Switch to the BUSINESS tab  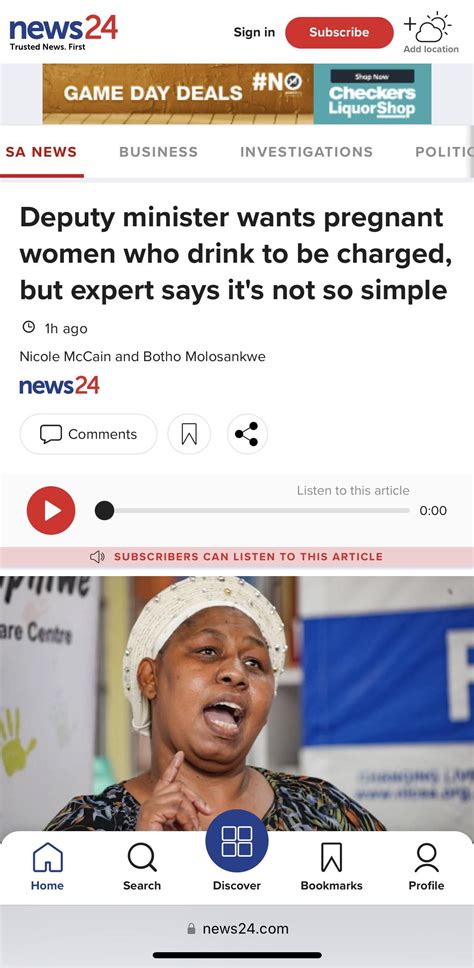coord(159,152)
